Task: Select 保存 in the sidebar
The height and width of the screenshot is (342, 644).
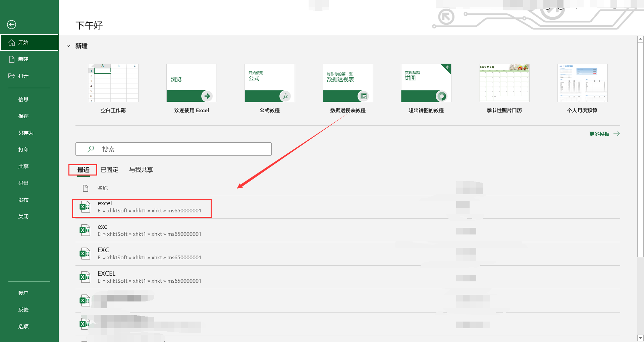Action: tap(23, 116)
